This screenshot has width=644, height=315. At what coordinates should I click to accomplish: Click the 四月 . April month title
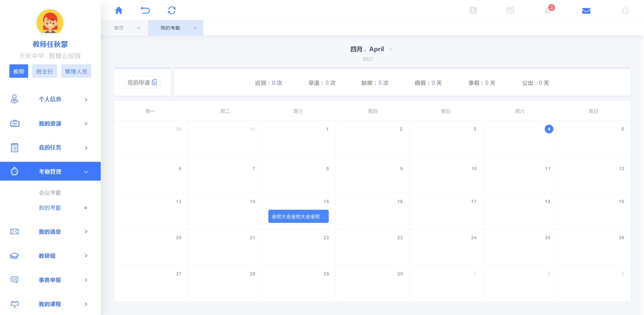pyautogui.click(x=367, y=49)
